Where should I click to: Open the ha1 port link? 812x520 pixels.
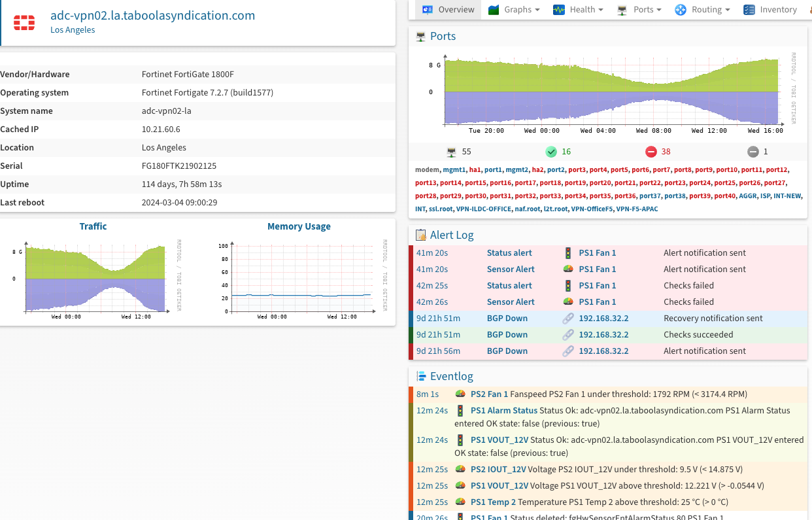pyautogui.click(x=475, y=169)
